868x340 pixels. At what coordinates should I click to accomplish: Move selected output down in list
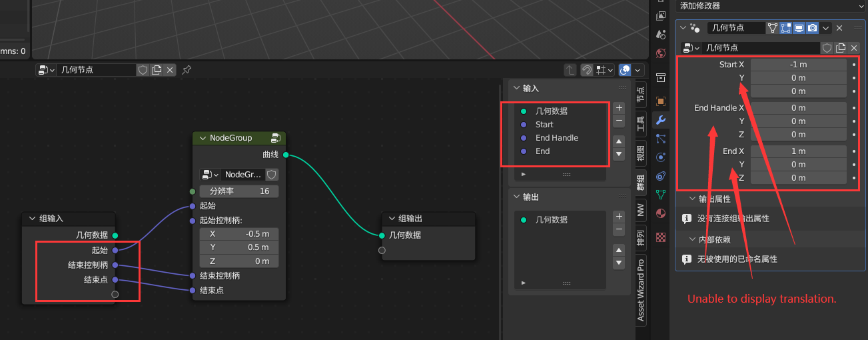pos(619,263)
